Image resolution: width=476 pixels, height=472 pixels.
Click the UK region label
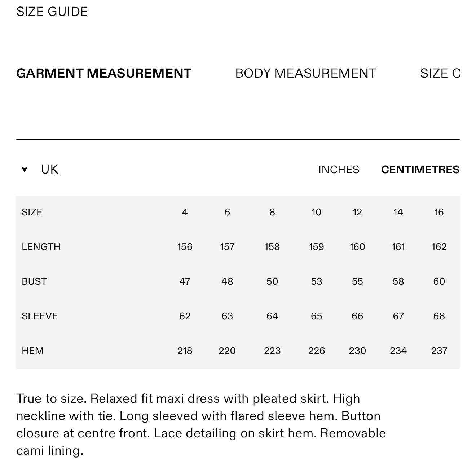point(49,170)
